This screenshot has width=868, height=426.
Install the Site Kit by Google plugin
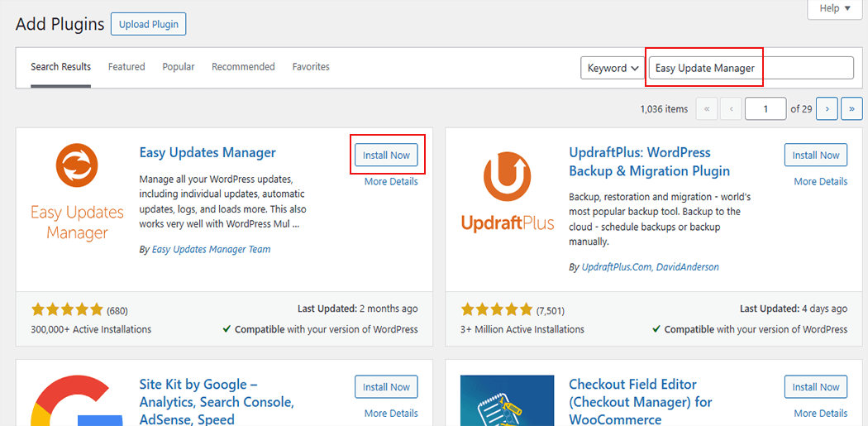(x=386, y=386)
